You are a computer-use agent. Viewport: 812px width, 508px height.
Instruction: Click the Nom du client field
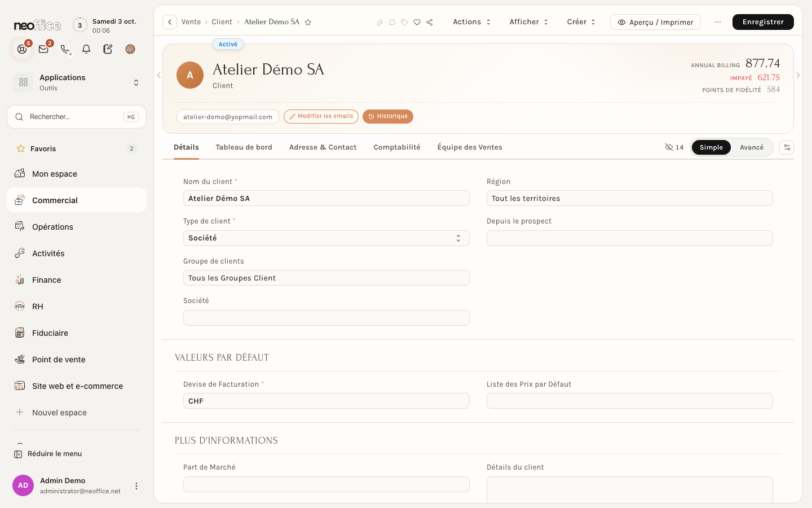pyautogui.click(x=326, y=198)
